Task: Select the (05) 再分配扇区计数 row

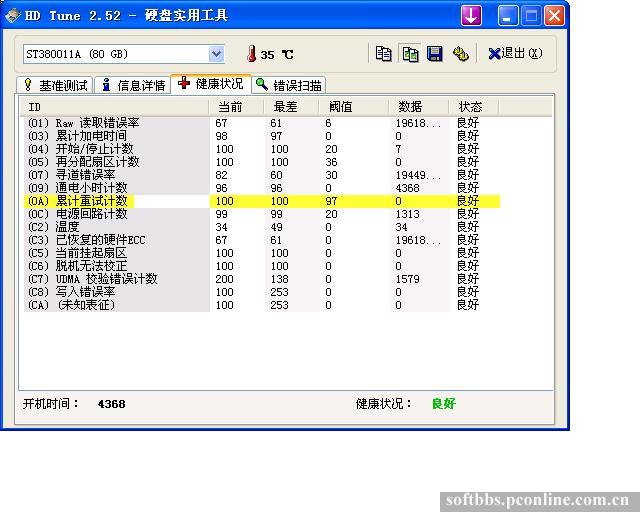Action: tap(262, 162)
